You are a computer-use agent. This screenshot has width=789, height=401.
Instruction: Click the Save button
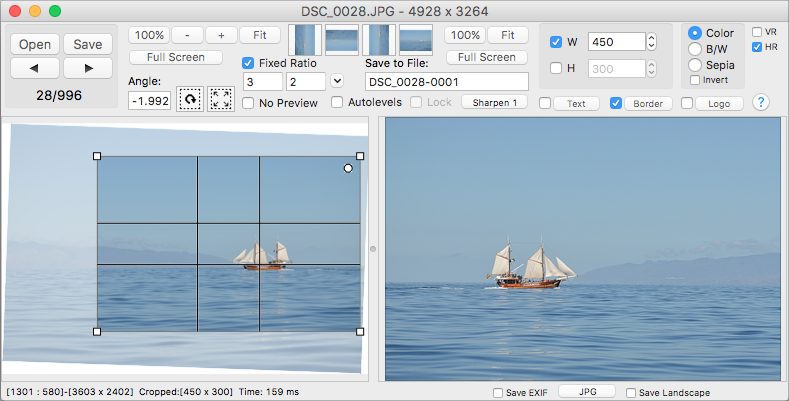pyautogui.click(x=88, y=44)
